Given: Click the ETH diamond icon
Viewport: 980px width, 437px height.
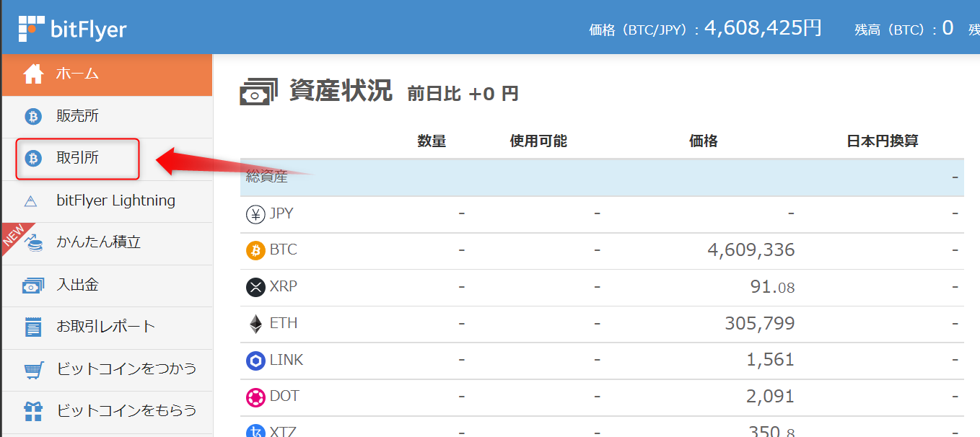Looking at the screenshot, I should [x=255, y=324].
